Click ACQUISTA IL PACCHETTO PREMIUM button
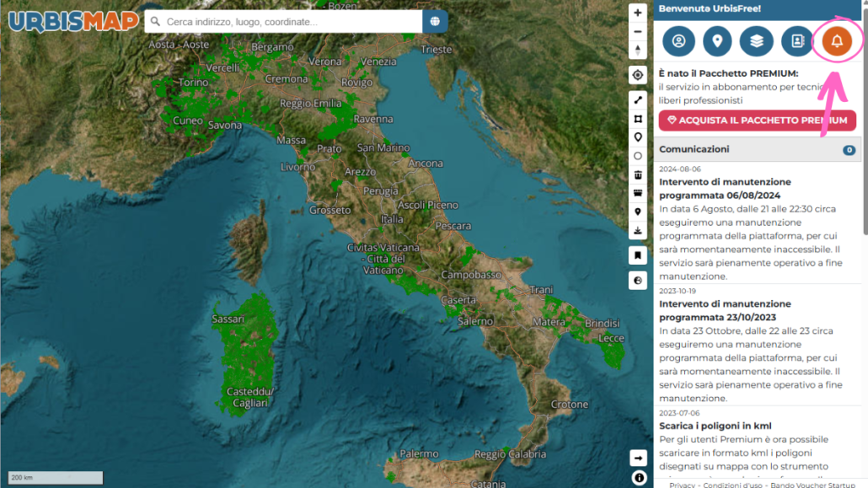 coord(758,121)
